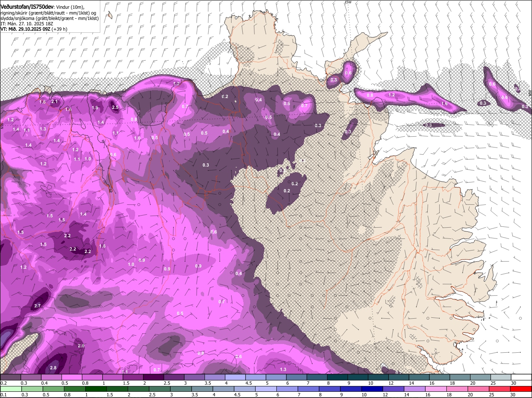
Task: Click the 2.8 snowfall value on the map
Action: pyautogui.click(x=53, y=368)
